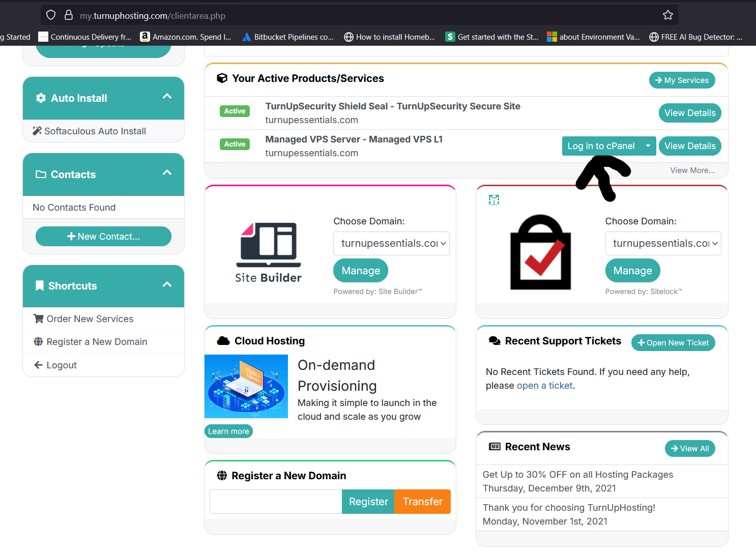The height and width of the screenshot is (553, 756).
Task: View Details for TurnUpSecurity Shield Seal
Action: (690, 113)
